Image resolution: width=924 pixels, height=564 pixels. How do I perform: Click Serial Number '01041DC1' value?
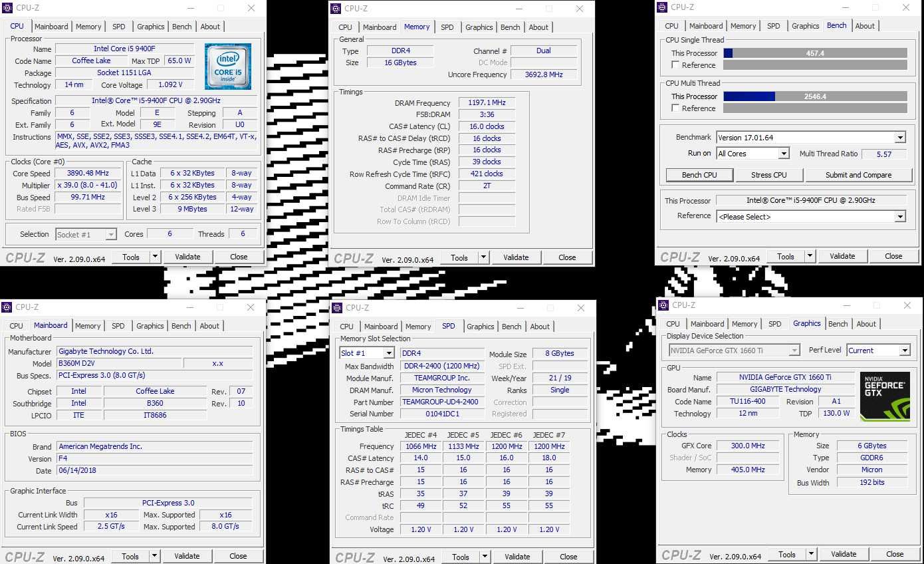click(442, 414)
